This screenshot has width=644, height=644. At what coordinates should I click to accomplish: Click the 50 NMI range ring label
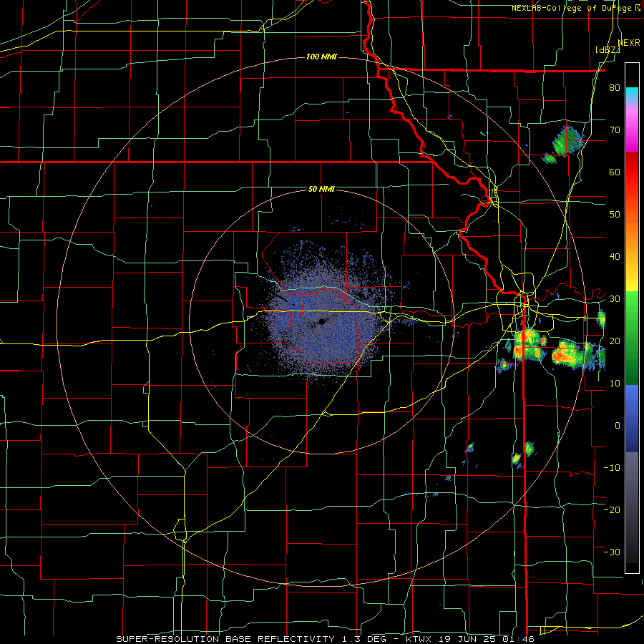point(321,189)
